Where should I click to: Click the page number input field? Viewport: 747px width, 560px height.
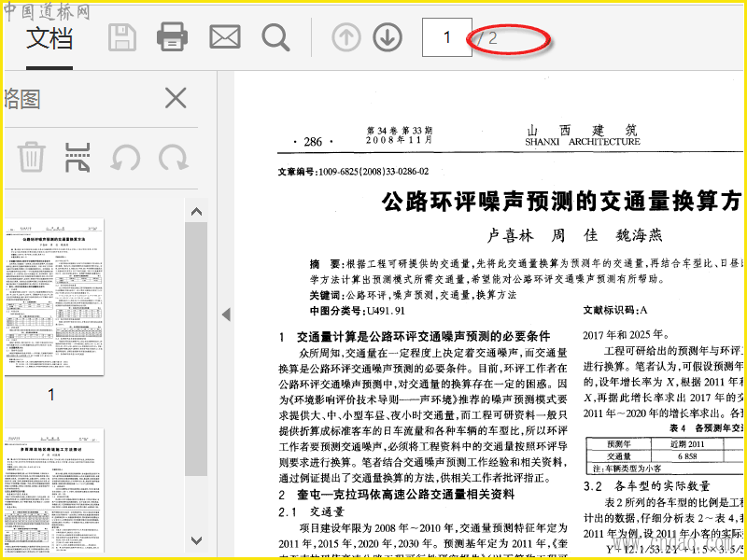447,37
